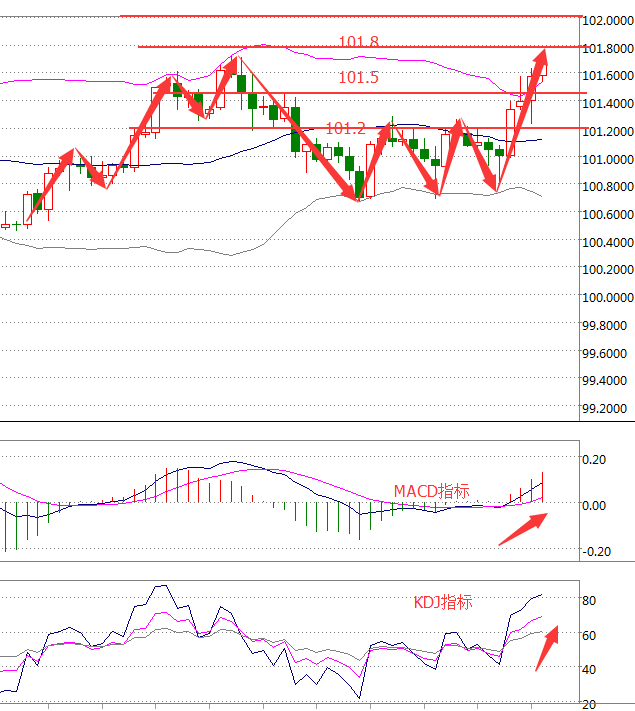Select the 40 KDJ scale value
Image resolution: width=635 pixels, height=711 pixels.
tap(589, 669)
